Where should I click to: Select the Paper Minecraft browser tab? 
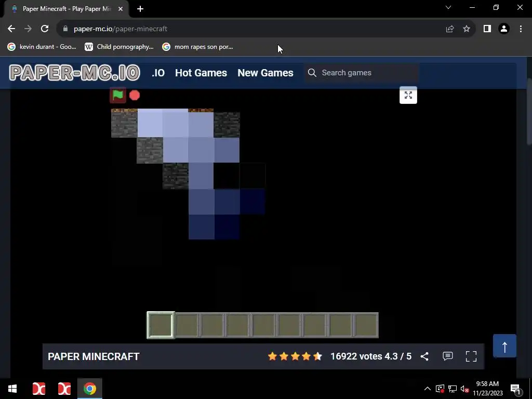(66, 9)
